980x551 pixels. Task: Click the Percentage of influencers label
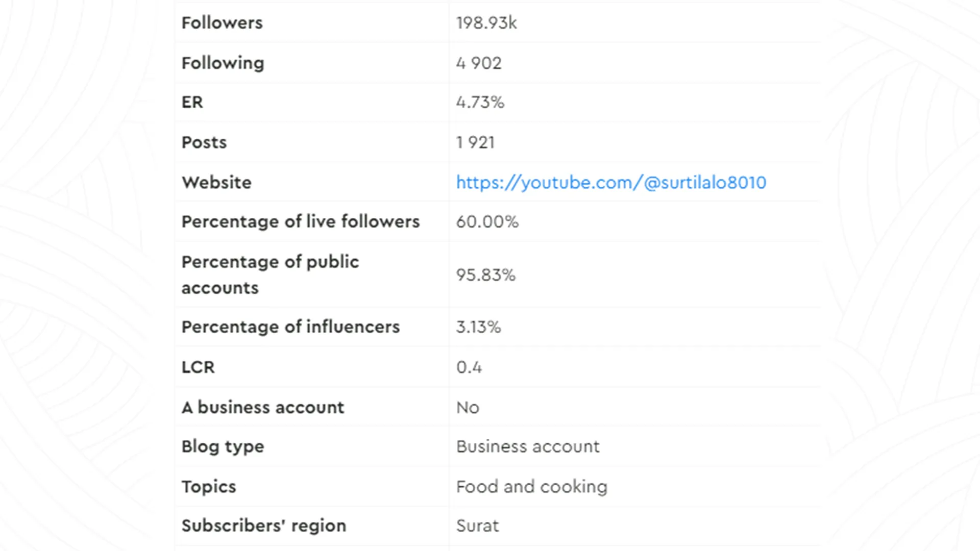click(290, 327)
